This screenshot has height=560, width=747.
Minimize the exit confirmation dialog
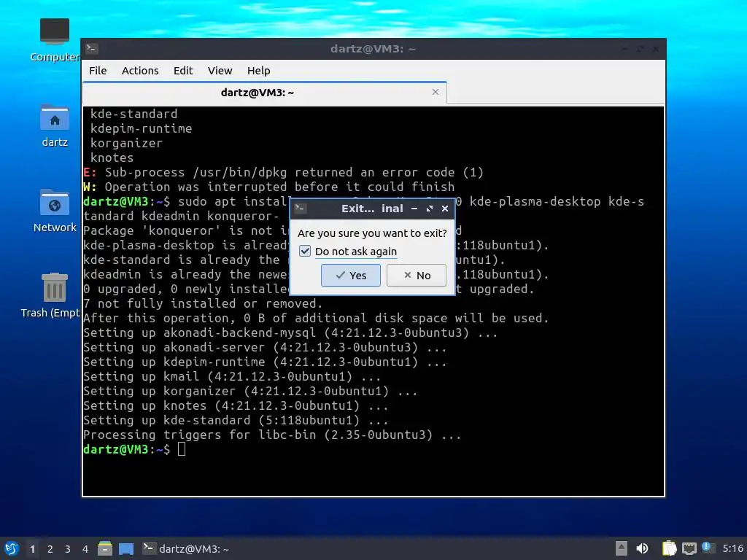[414, 209]
